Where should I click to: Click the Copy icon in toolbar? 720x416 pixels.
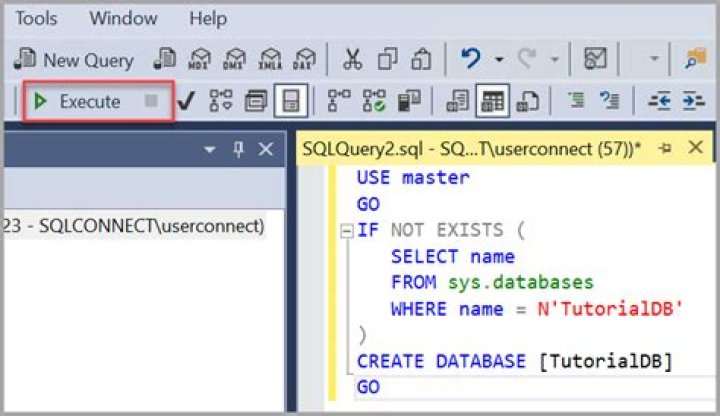pos(387,59)
